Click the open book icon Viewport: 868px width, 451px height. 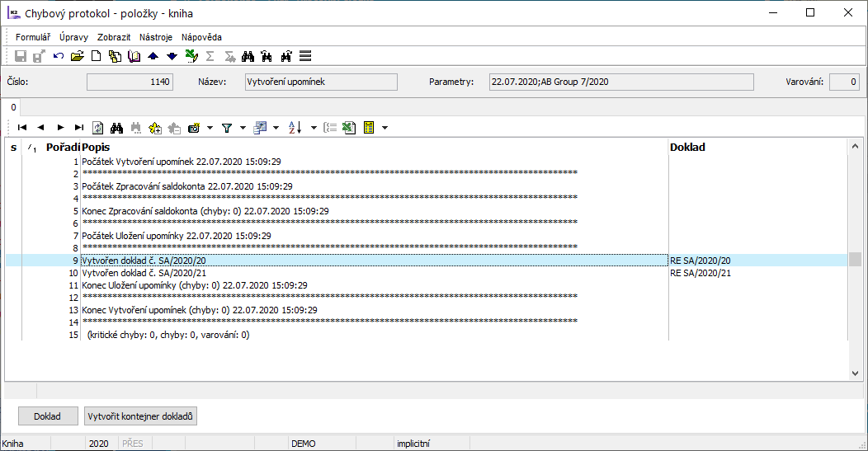tap(134, 56)
